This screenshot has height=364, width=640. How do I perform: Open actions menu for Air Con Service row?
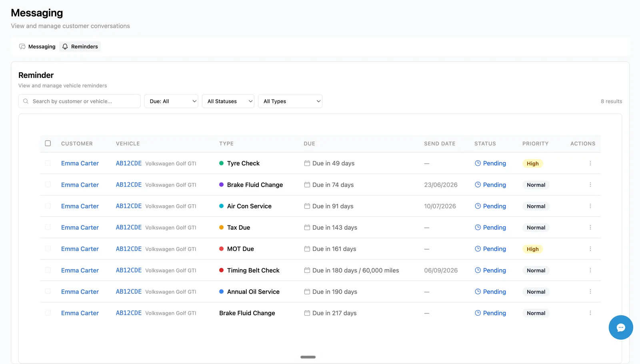click(x=590, y=206)
